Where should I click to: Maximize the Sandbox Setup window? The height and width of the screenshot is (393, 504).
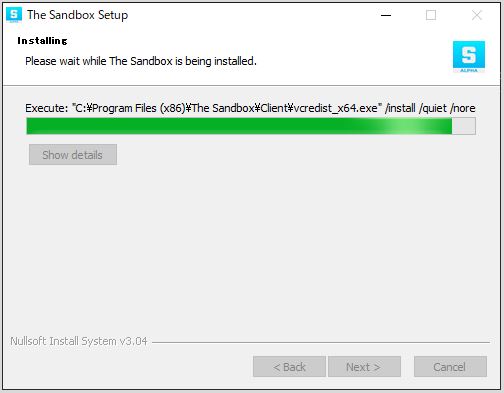[x=431, y=15]
